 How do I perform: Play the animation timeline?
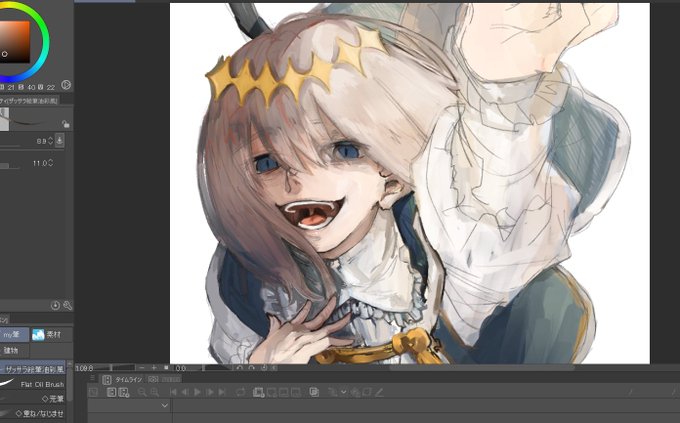coord(197,393)
